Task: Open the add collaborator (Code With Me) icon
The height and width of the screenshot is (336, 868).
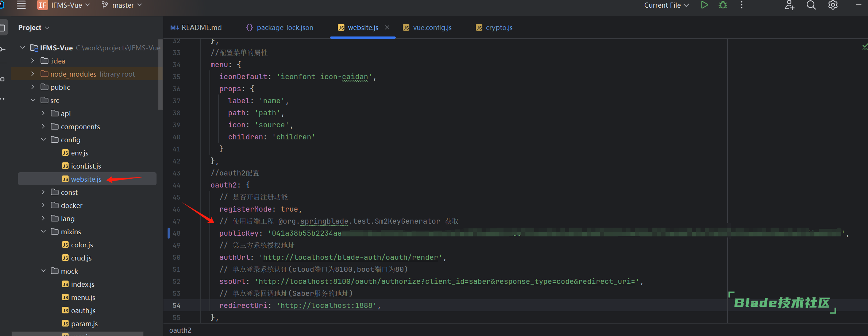Action: 790,5
